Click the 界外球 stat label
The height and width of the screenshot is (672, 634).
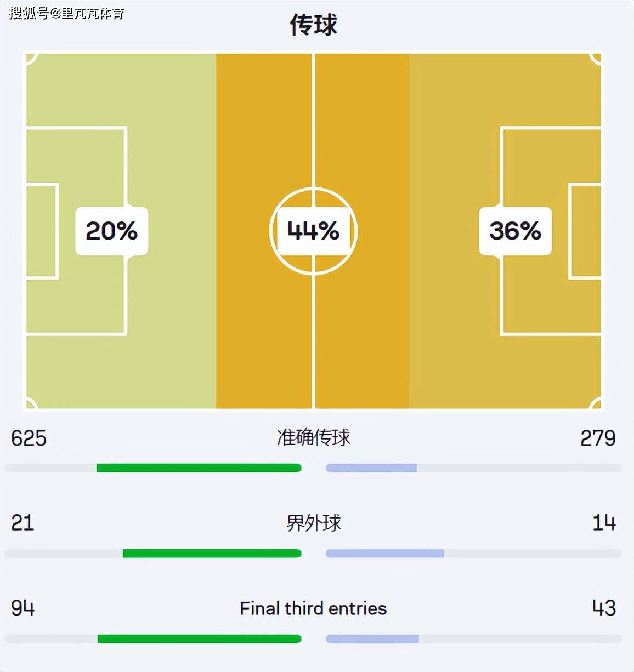[313, 523]
